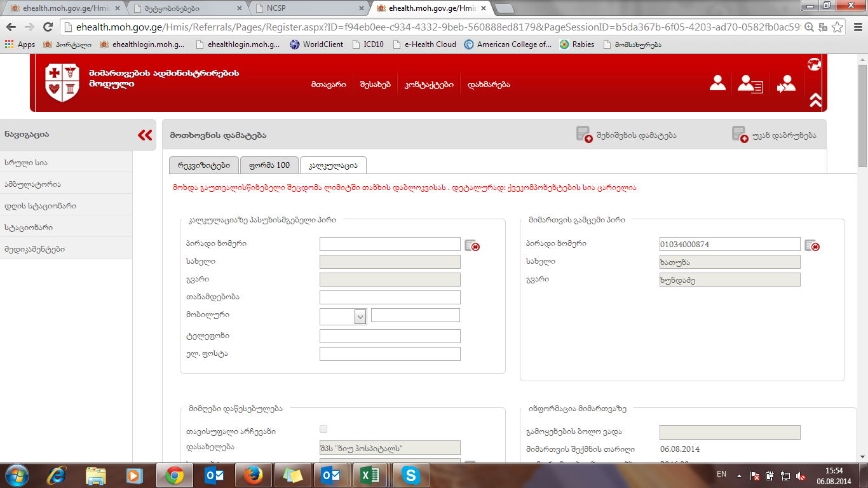
Task: Collapse the ნავიგაცია sidebar panel
Action: click(145, 135)
